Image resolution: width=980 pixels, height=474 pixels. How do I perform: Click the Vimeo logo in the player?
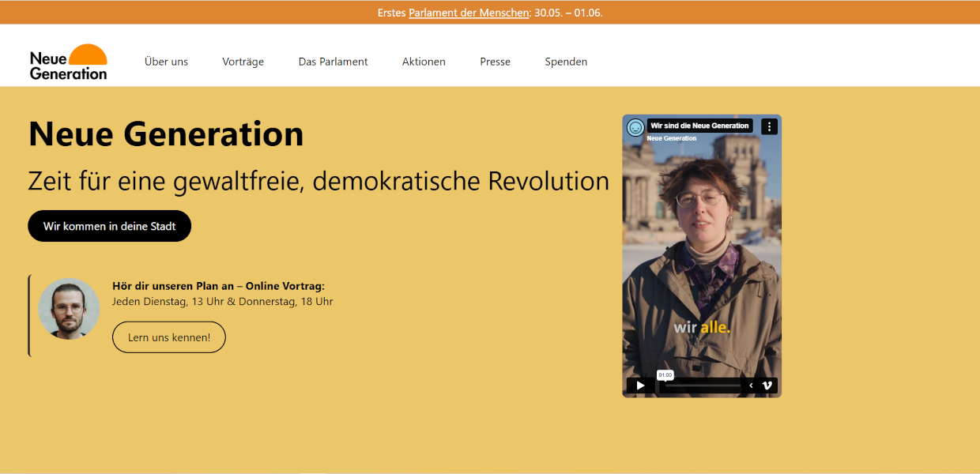tap(767, 386)
